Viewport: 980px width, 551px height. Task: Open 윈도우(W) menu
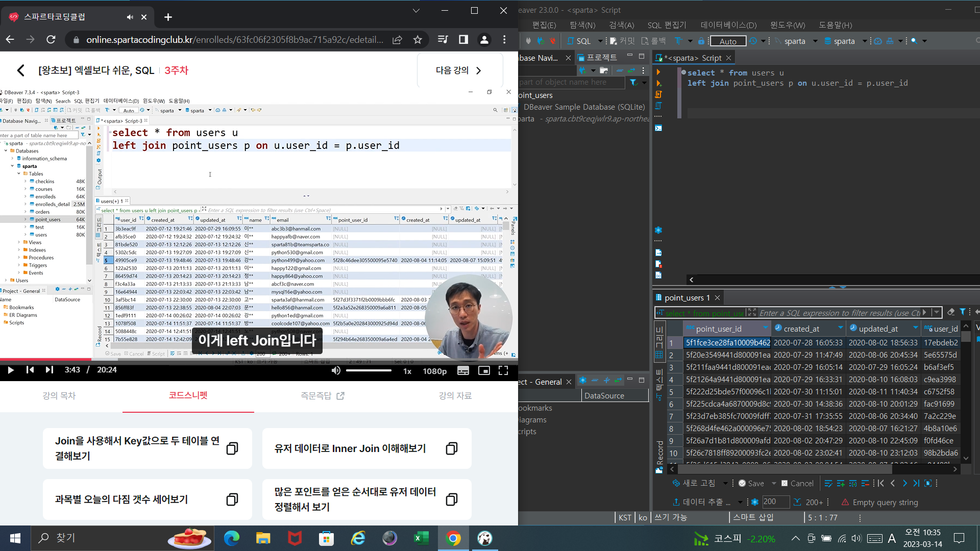click(x=788, y=25)
